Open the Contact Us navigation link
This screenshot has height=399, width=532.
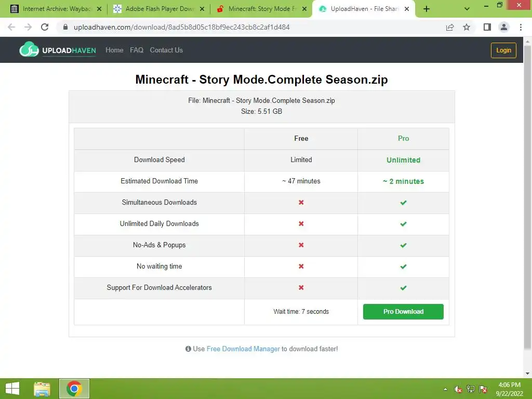[166, 50]
